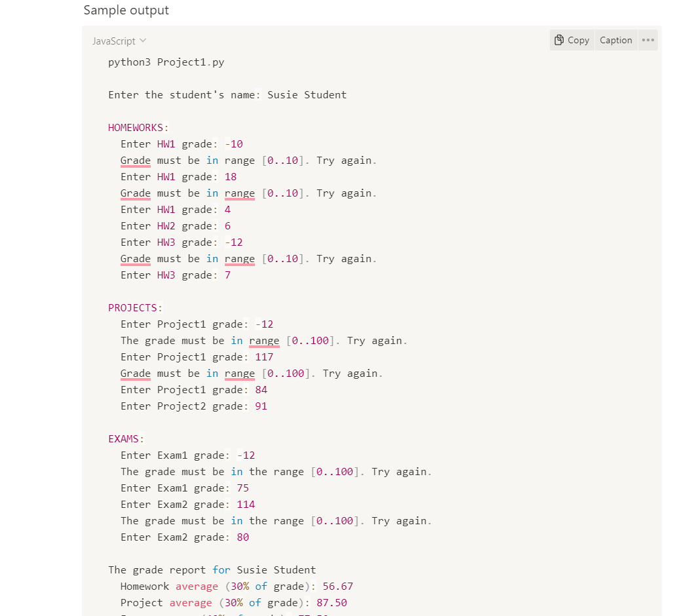Click the 'PROJECTS:' label
The image size is (675, 616).
point(135,308)
